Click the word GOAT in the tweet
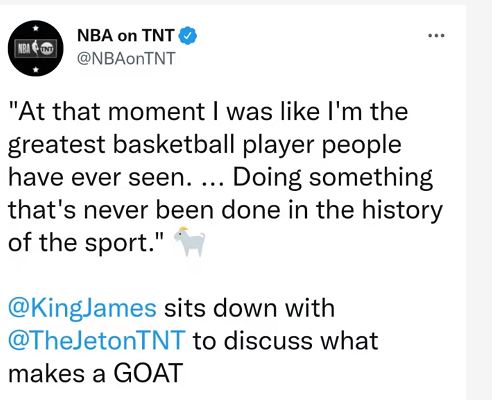 point(148,373)
